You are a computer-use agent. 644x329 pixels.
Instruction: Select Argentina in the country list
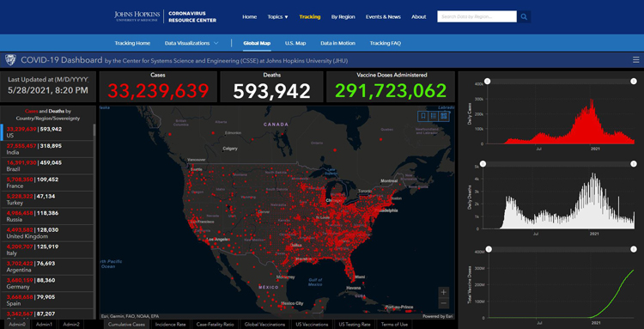click(47, 267)
